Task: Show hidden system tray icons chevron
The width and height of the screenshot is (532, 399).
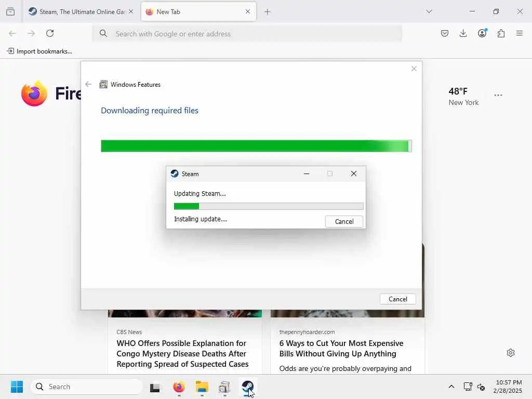Action: click(x=451, y=387)
